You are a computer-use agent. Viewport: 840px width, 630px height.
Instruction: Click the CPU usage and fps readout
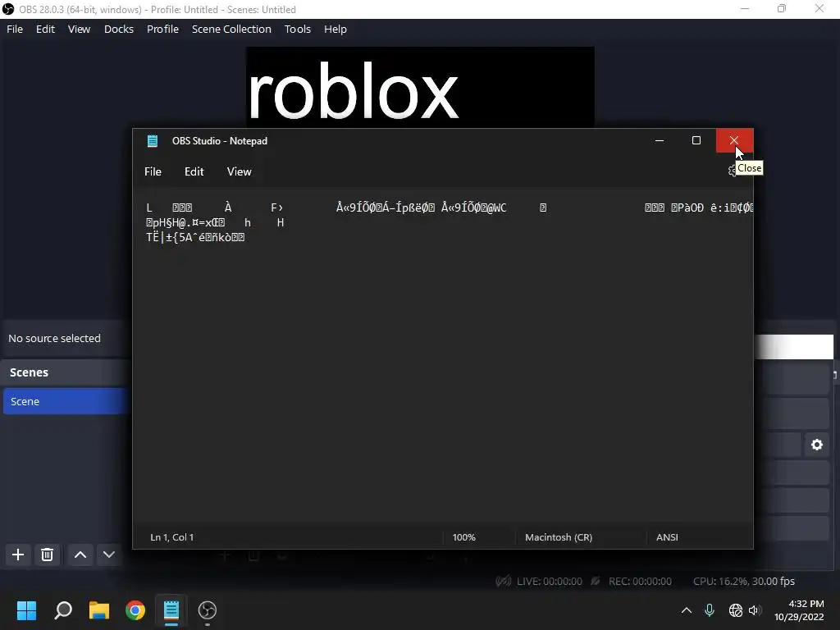click(743, 582)
